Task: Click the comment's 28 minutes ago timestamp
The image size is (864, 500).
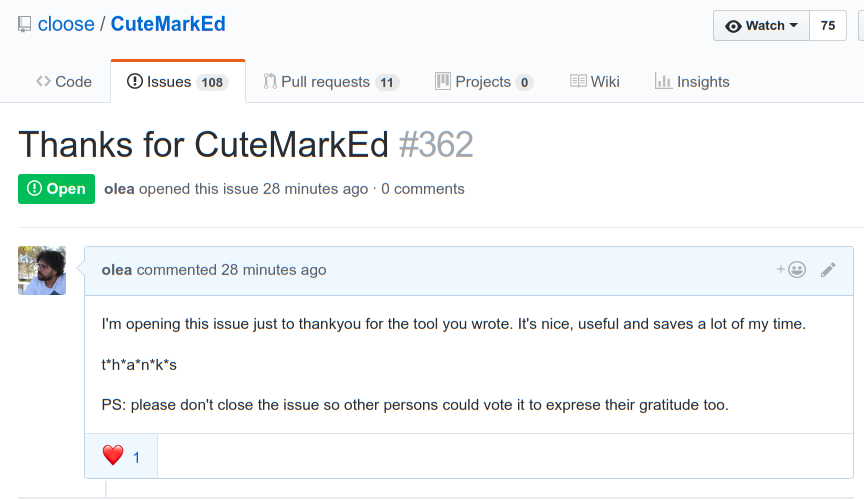Action: coord(273,270)
